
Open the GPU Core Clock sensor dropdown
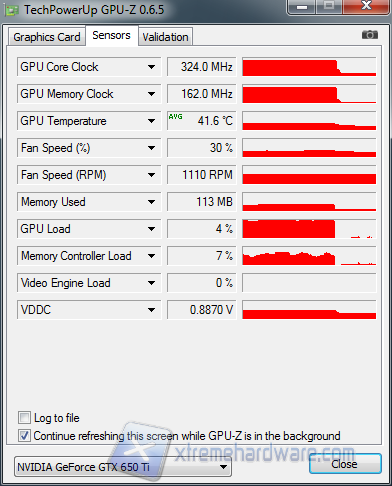click(151, 67)
